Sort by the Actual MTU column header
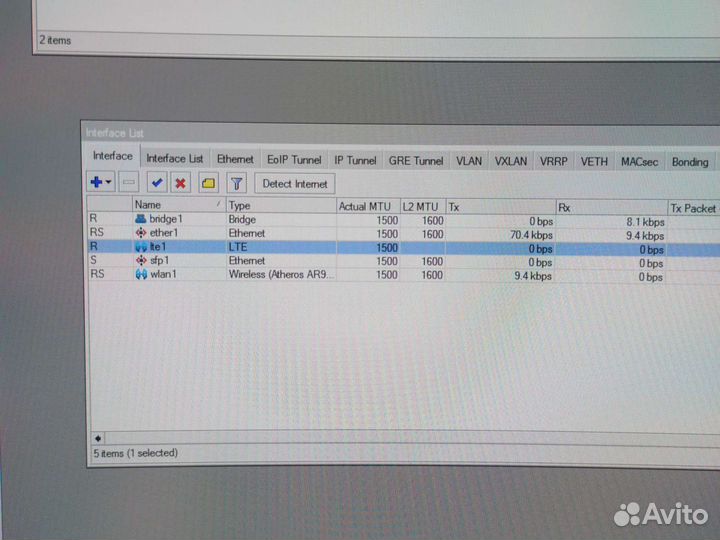The width and height of the screenshot is (720, 540). tap(368, 207)
